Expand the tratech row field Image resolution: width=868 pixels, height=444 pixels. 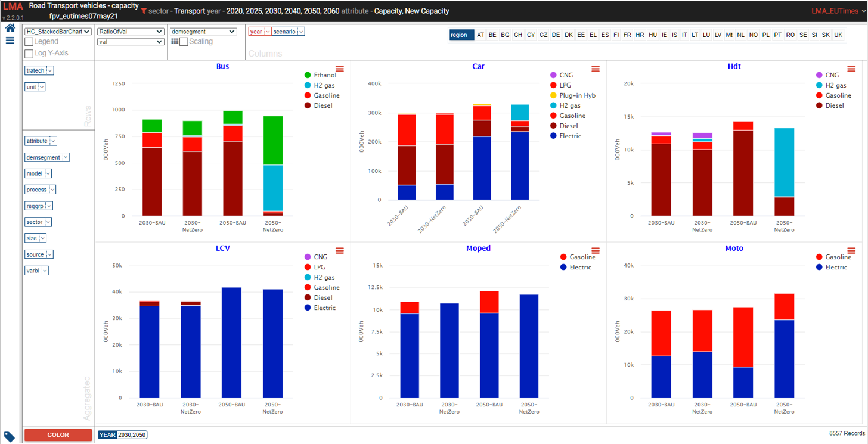pos(49,70)
